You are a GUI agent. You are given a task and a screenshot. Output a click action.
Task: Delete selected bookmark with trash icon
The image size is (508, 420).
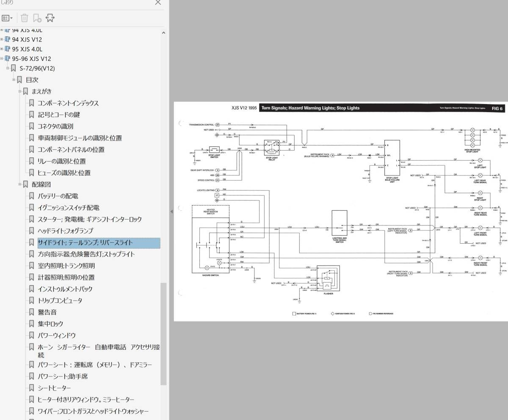click(x=25, y=18)
